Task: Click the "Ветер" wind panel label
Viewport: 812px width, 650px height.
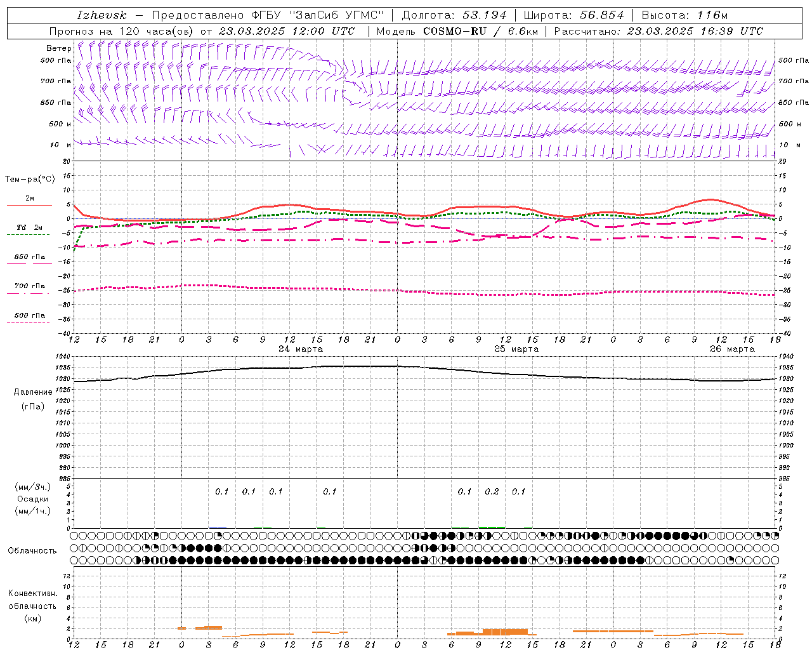Action: (59, 48)
